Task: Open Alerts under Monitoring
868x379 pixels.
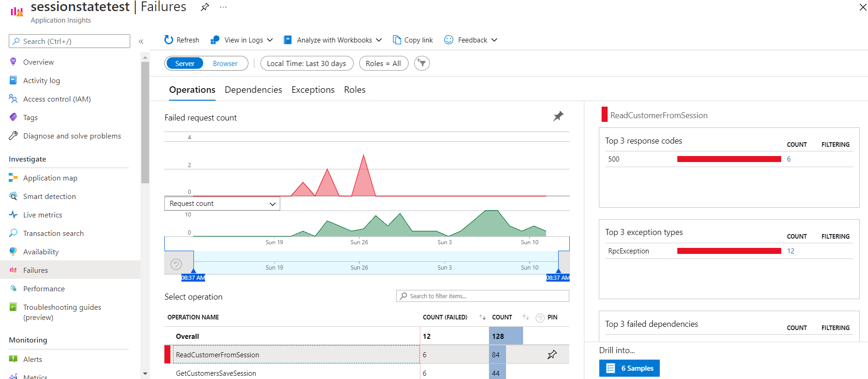Action: pyautogui.click(x=32, y=359)
